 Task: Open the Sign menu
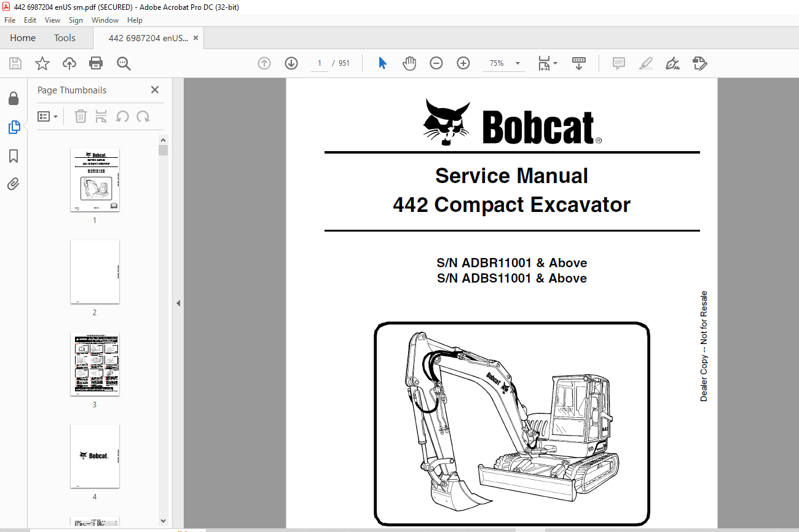[x=76, y=20]
